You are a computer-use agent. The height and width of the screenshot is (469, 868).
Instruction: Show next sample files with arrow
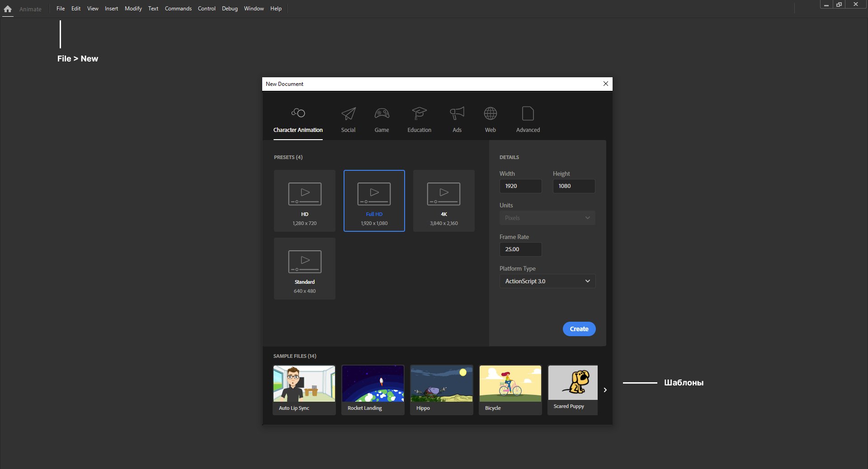click(605, 390)
